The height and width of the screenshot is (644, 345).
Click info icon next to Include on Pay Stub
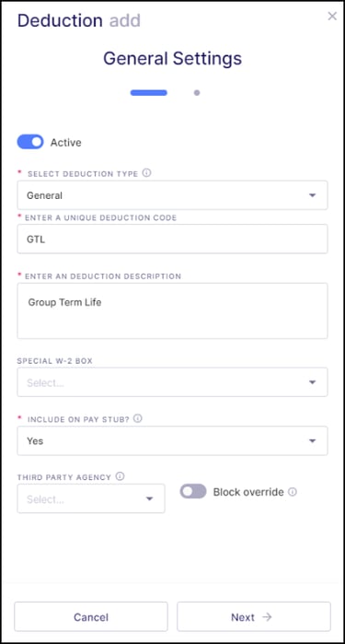[x=138, y=418]
